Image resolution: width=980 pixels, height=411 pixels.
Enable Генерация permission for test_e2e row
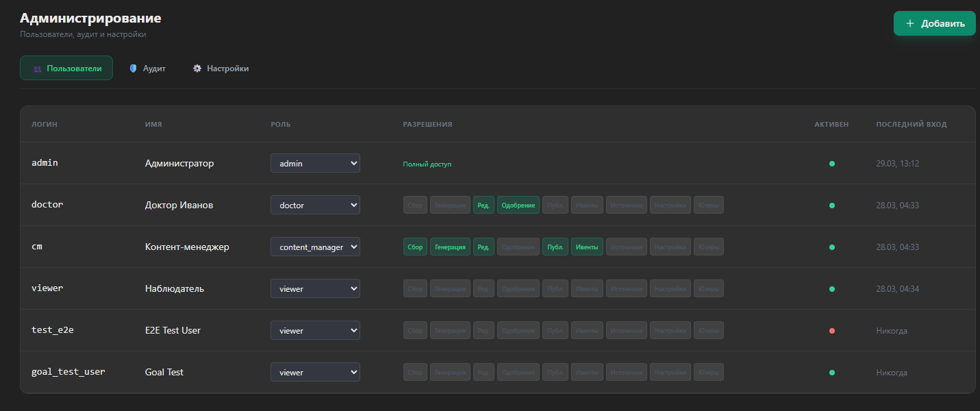(x=450, y=331)
